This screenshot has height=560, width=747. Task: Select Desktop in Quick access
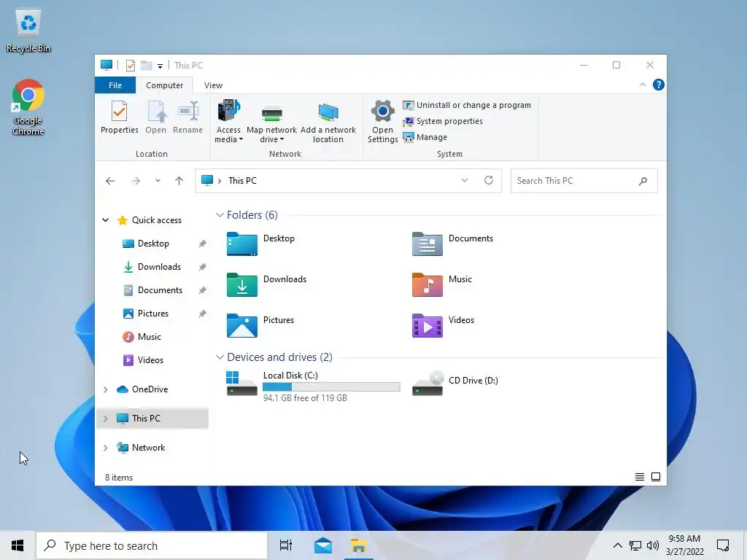(x=153, y=244)
